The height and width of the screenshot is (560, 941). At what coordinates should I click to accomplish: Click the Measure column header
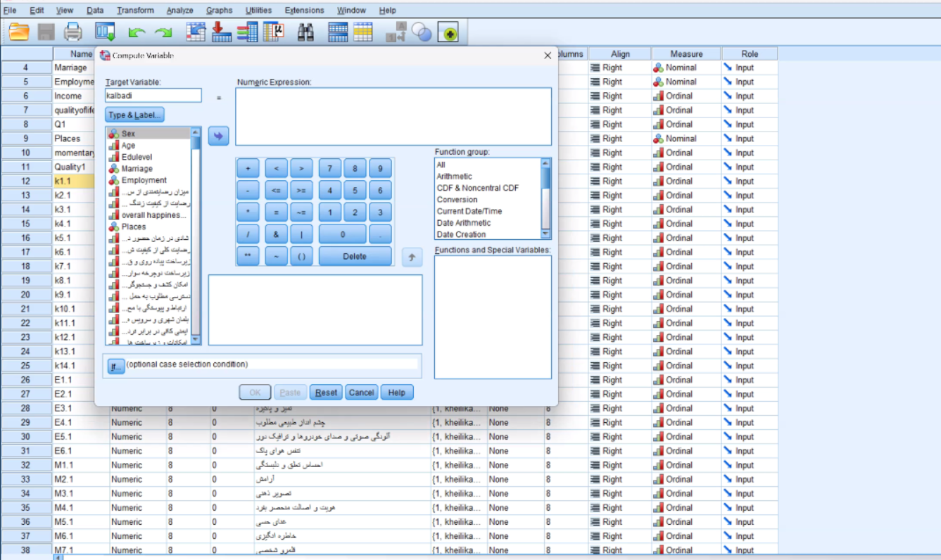pos(686,53)
